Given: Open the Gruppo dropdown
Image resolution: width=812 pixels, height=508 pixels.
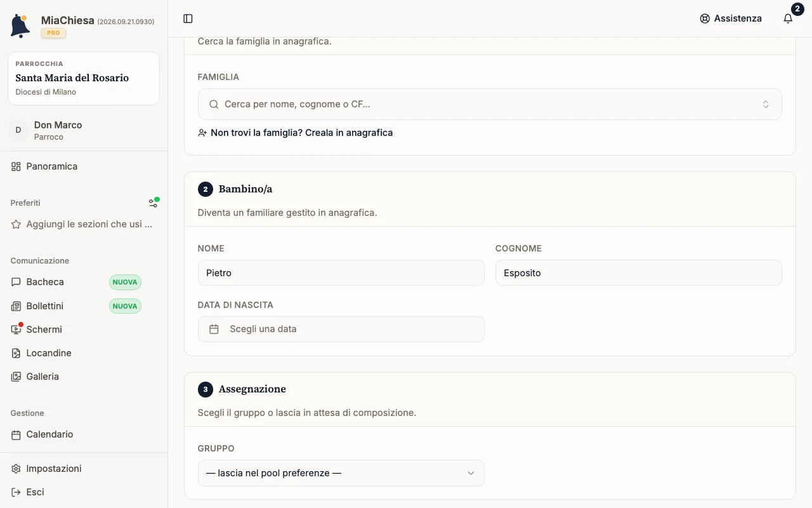Looking at the screenshot, I should [341, 473].
